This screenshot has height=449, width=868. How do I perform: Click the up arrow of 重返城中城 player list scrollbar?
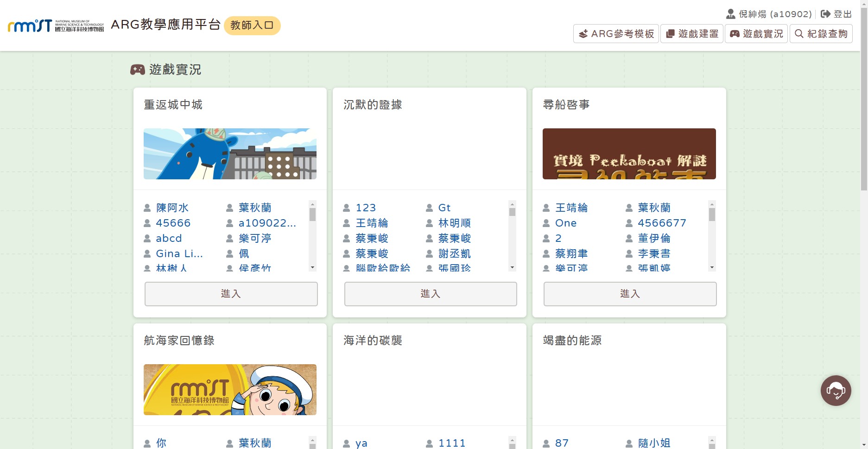click(312, 204)
